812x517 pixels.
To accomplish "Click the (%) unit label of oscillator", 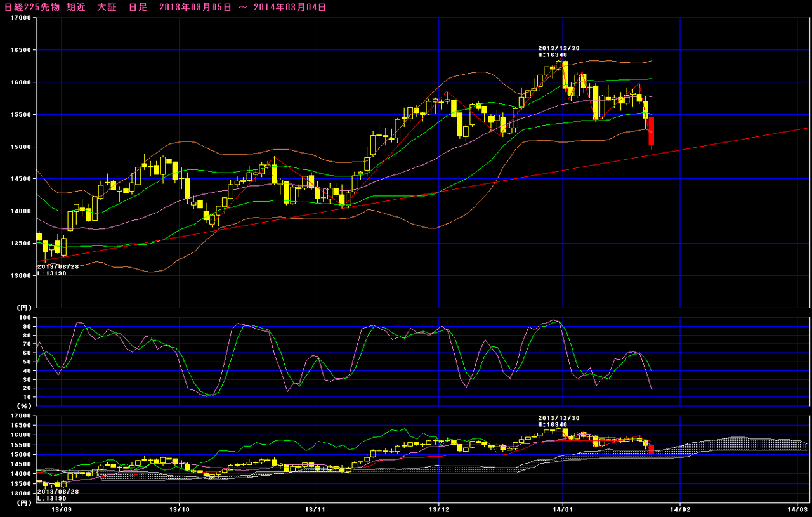I will click(23, 405).
